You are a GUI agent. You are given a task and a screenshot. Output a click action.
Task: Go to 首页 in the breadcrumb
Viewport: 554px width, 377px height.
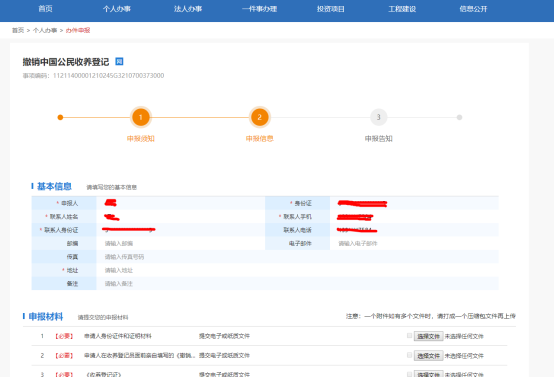pyautogui.click(x=18, y=30)
